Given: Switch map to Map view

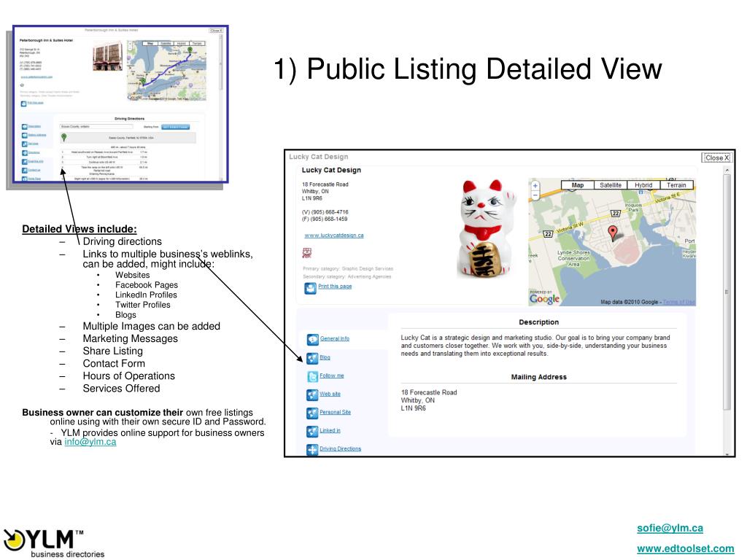Looking at the screenshot, I should click(x=578, y=185).
